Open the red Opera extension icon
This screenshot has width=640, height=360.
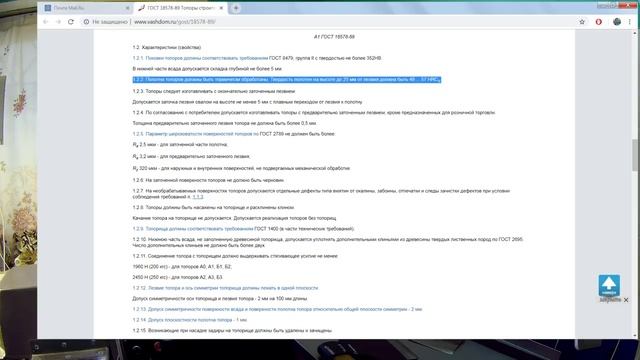(x=599, y=22)
